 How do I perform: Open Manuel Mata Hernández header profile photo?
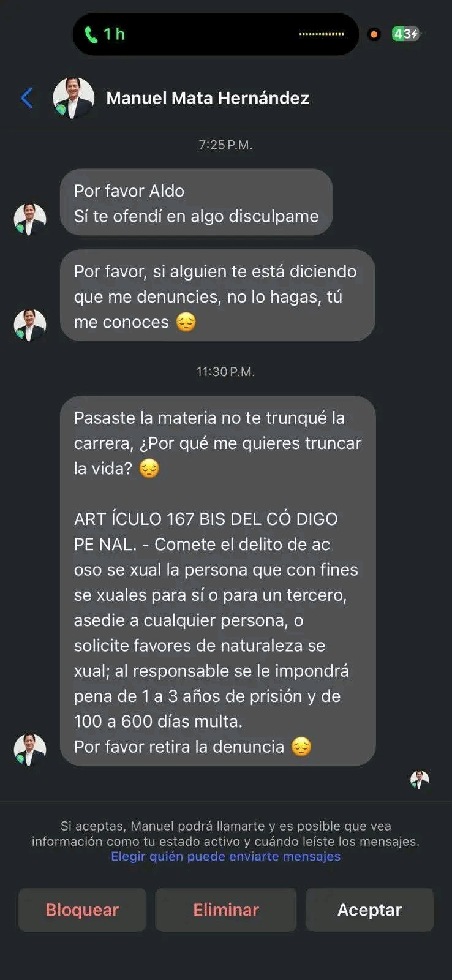(x=73, y=98)
